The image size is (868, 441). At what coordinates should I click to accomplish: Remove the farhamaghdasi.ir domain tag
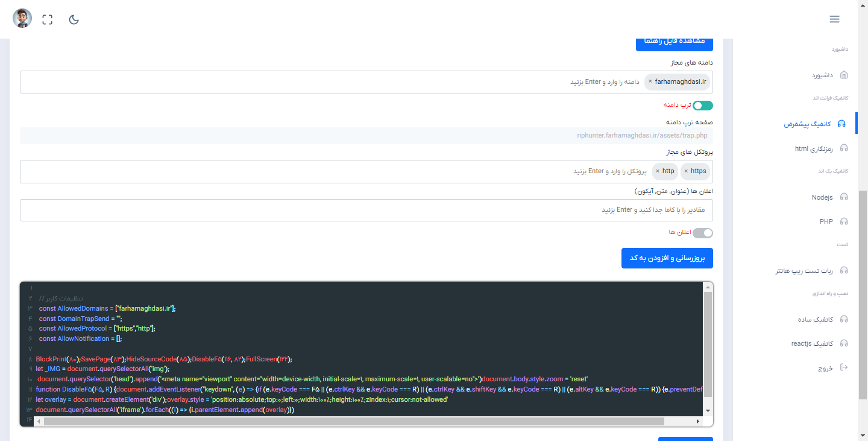650,81
